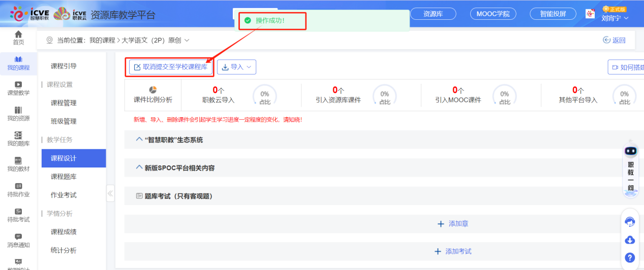Open the help question mark icon
The width and height of the screenshot is (644, 270).
pos(630,257)
